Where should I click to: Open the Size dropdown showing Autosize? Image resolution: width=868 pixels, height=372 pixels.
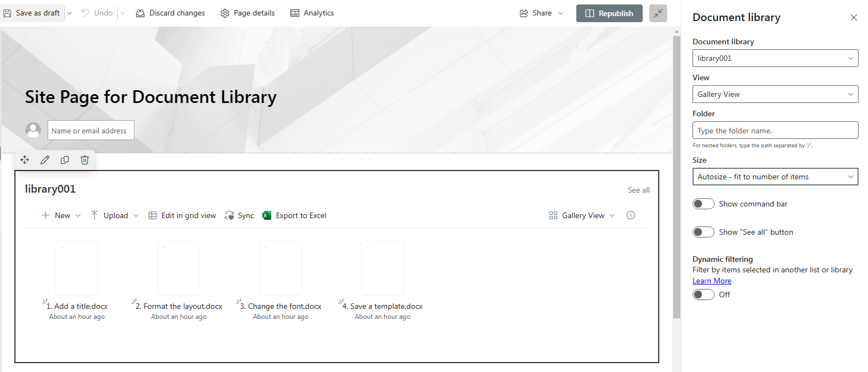coord(775,177)
